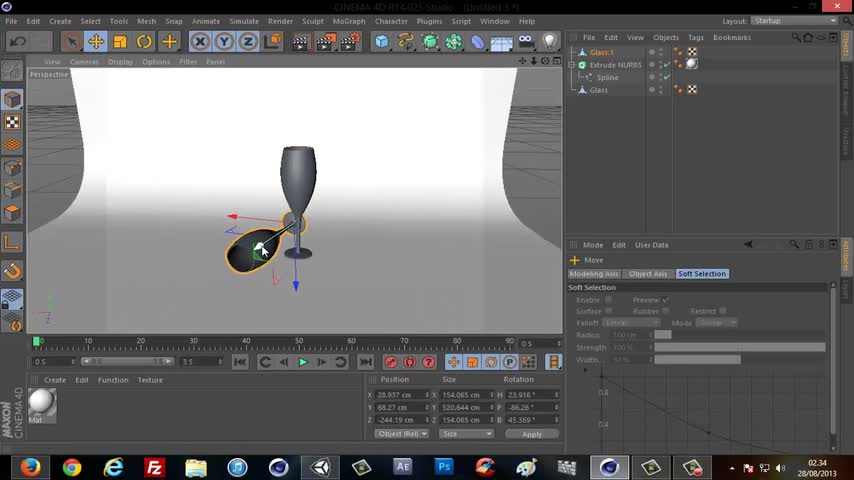This screenshot has height=480, width=854.
Task: Select the Mat material thumbnail
Action: pyautogui.click(x=42, y=403)
